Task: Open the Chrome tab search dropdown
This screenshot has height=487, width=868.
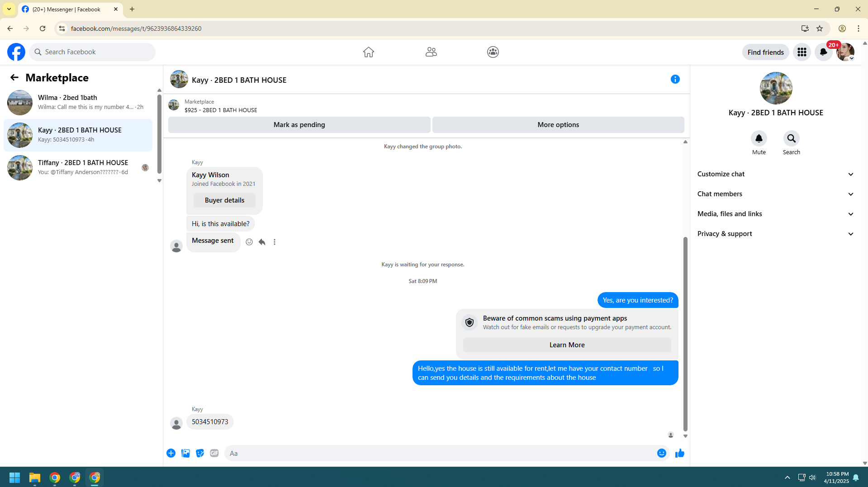Action: pos(9,9)
